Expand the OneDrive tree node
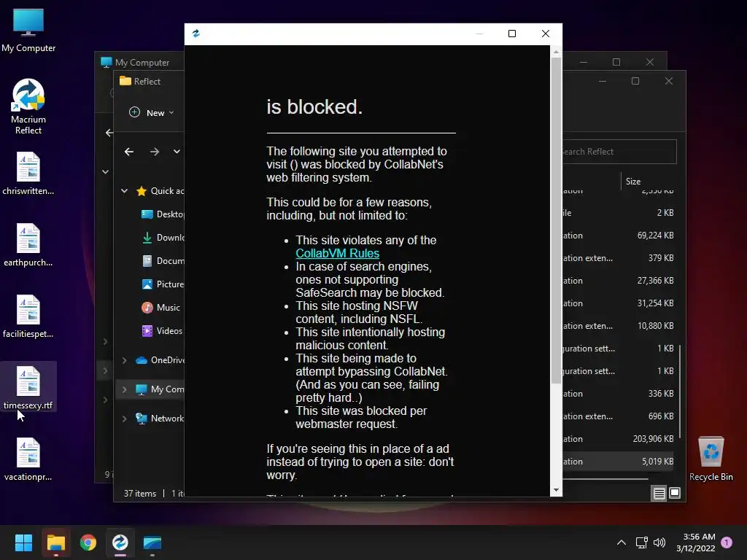The image size is (747, 560). click(124, 360)
